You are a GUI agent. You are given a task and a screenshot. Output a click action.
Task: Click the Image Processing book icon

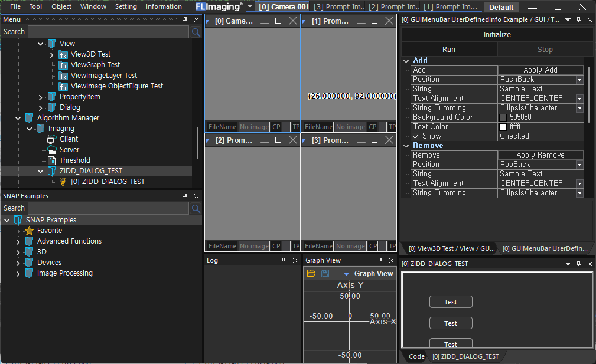pyautogui.click(x=30, y=273)
